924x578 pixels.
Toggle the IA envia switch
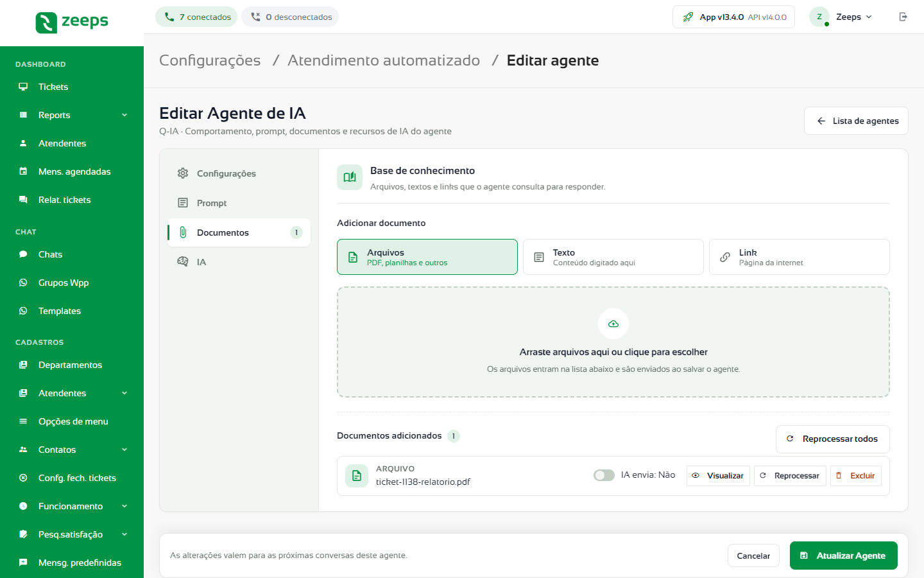pyautogui.click(x=604, y=475)
